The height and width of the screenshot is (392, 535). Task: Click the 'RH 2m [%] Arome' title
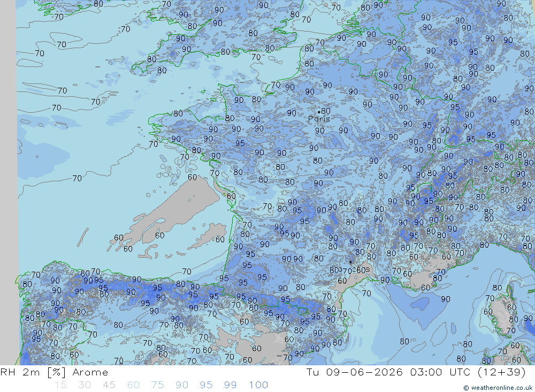(54, 372)
